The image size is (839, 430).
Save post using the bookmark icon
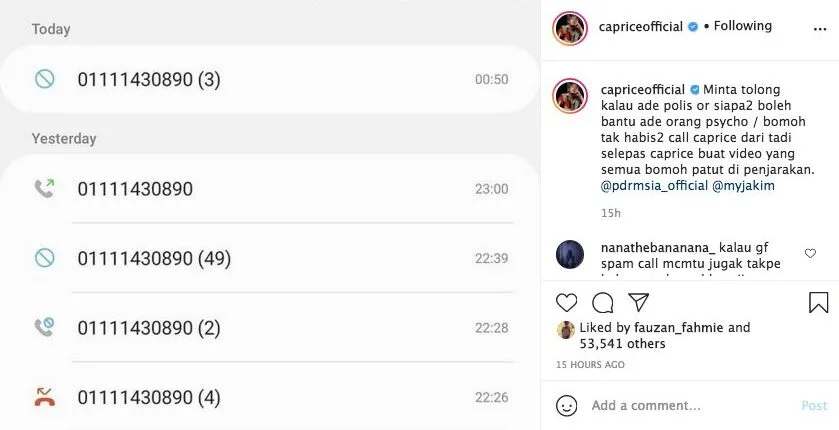click(x=818, y=302)
